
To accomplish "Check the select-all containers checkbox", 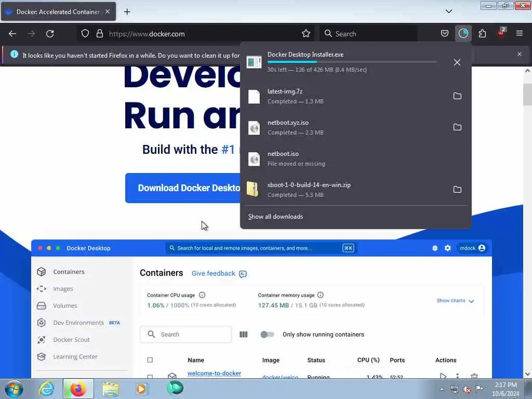I will (150, 360).
